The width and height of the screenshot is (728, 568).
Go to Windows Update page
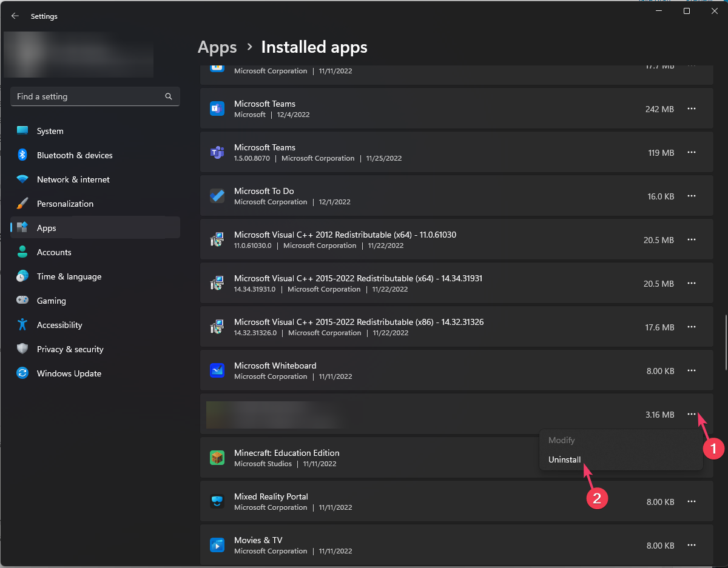click(x=95, y=373)
